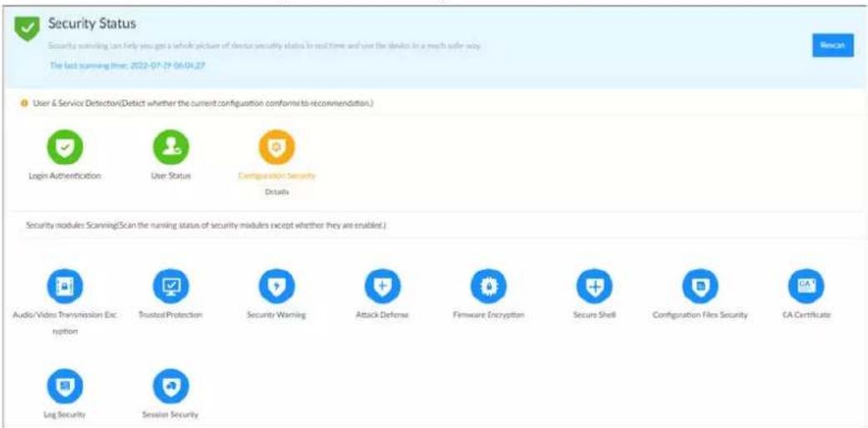Click the Log Security label
The height and width of the screenshot is (428, 868).
click(x=65, y=415)
